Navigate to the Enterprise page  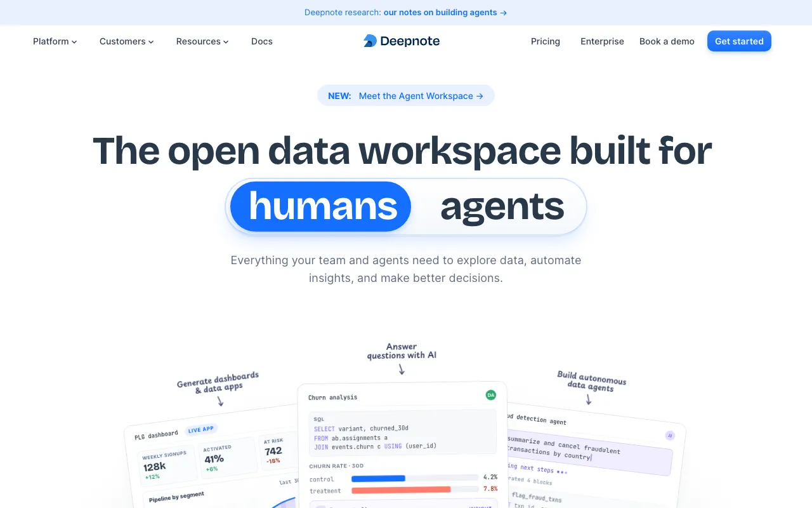(x=602, y=41)
